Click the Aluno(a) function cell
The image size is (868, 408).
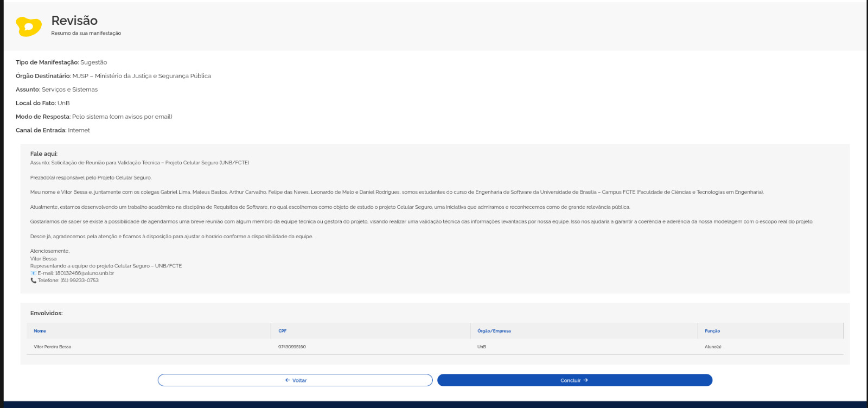pos(713,347)
